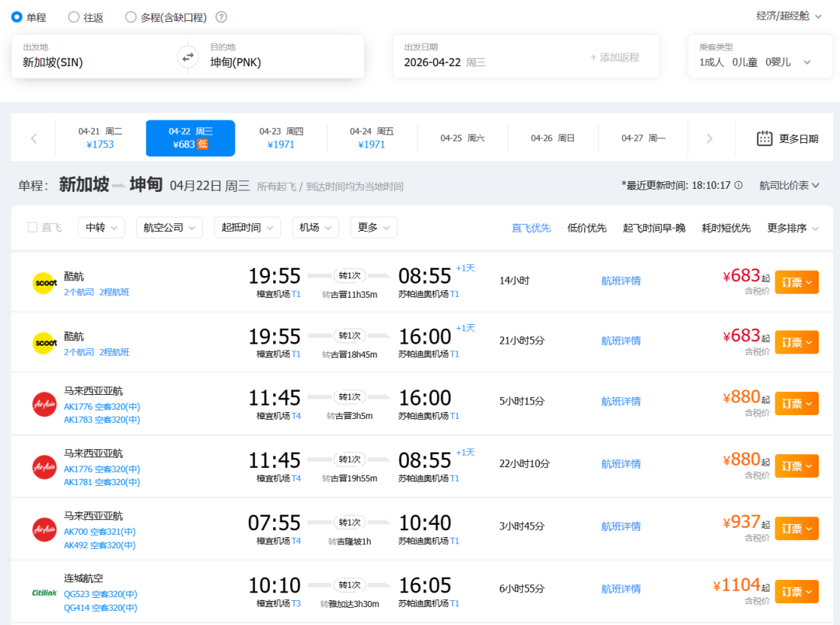Click the info icon beside update time
Image resolution: width=840 pixels, height=625 pixels.
coord(738,186)
